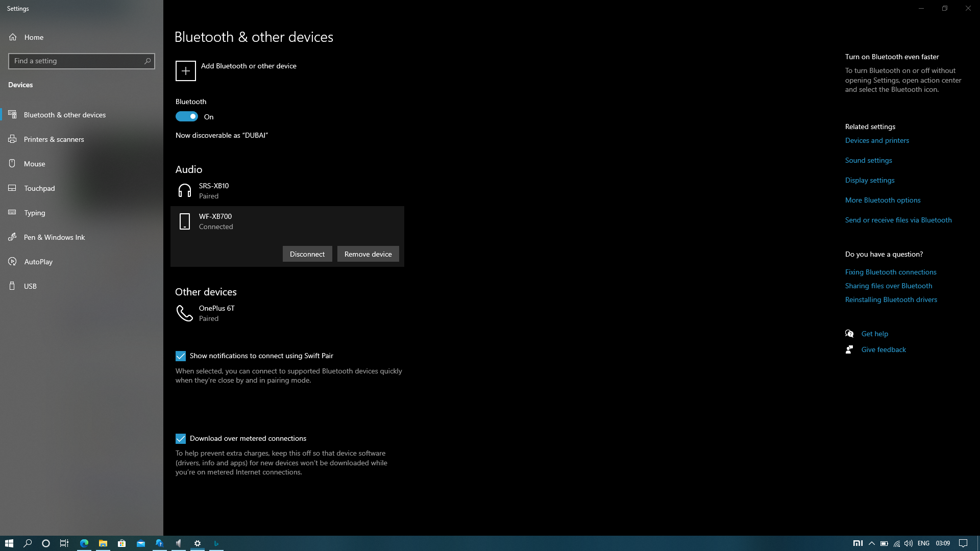This screenshot has width=980, height=551.
Task: Open File Explorer from taskbar
Action: point(103,543)
